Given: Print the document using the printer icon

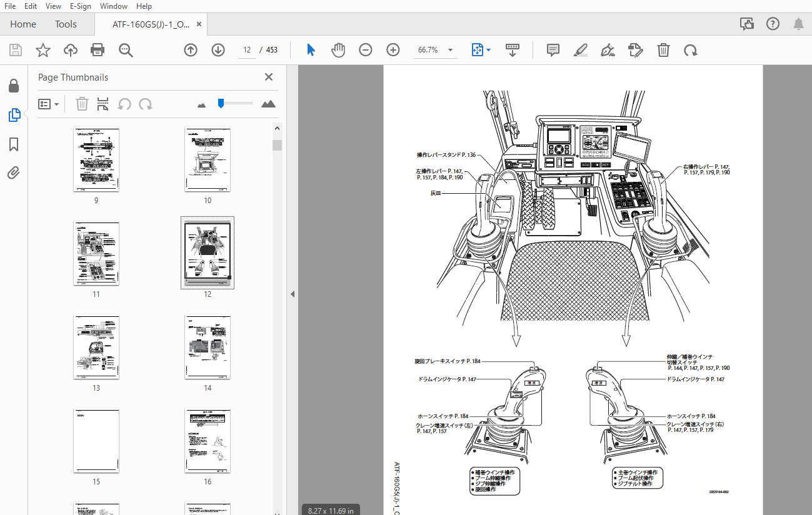Looking at the screenshot, I should (98, 50).
